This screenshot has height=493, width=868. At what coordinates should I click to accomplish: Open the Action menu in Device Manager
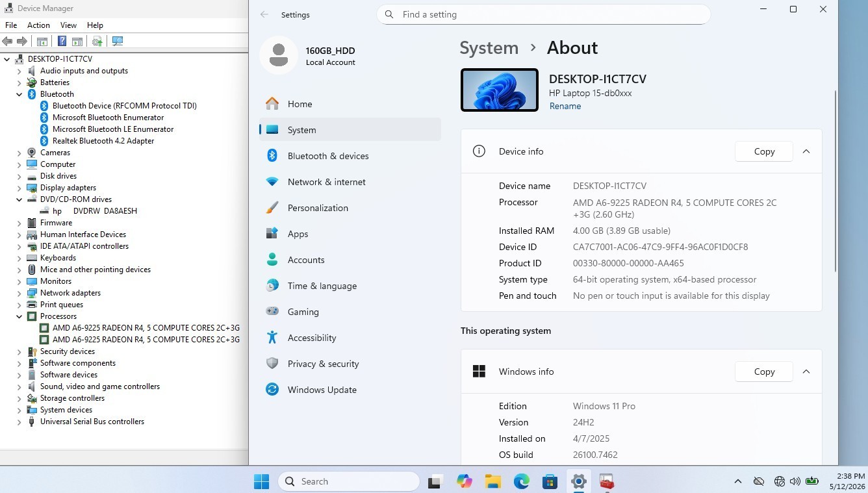point(38,25)
